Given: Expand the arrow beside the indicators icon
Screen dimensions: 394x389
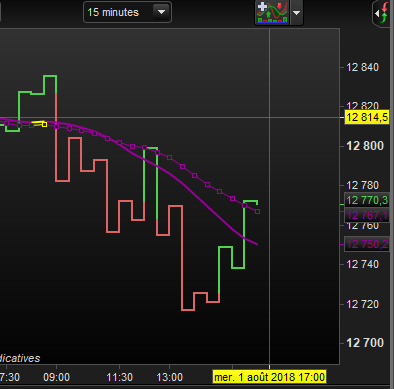Looking at the screenshot, I should coord(296,13).
